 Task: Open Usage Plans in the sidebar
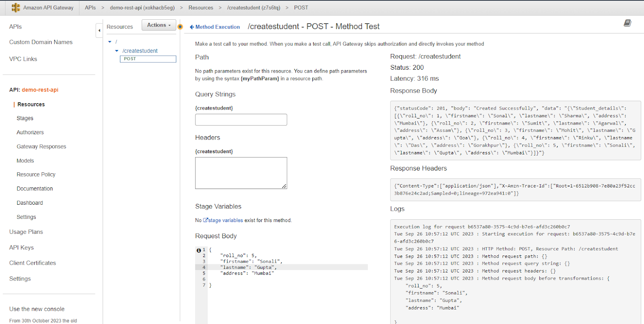click(x=26, y=232)
